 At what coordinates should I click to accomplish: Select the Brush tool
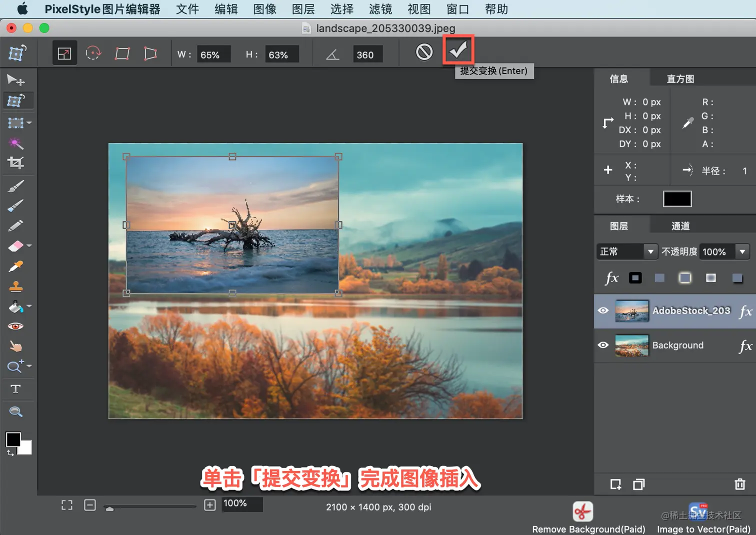coord(16,186)
